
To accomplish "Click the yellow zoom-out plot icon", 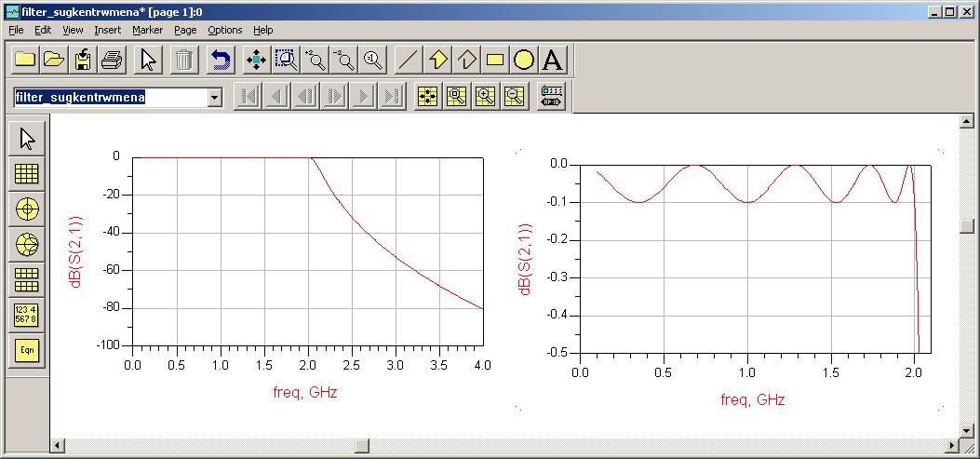I will (515, 97).
